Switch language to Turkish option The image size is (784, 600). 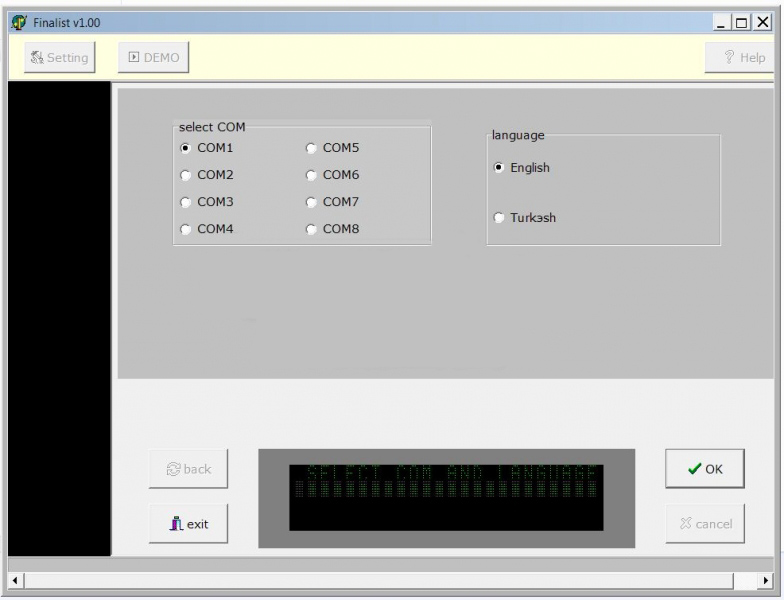499,218
